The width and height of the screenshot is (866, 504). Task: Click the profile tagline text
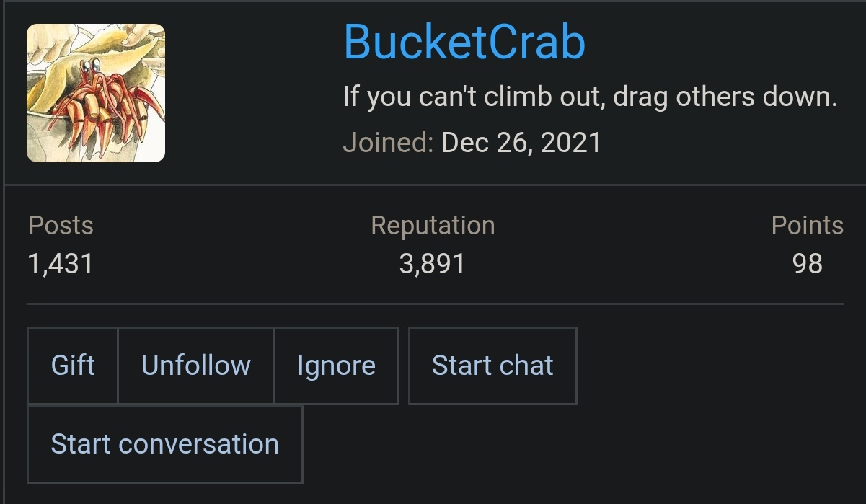click(x=591, y=95)
